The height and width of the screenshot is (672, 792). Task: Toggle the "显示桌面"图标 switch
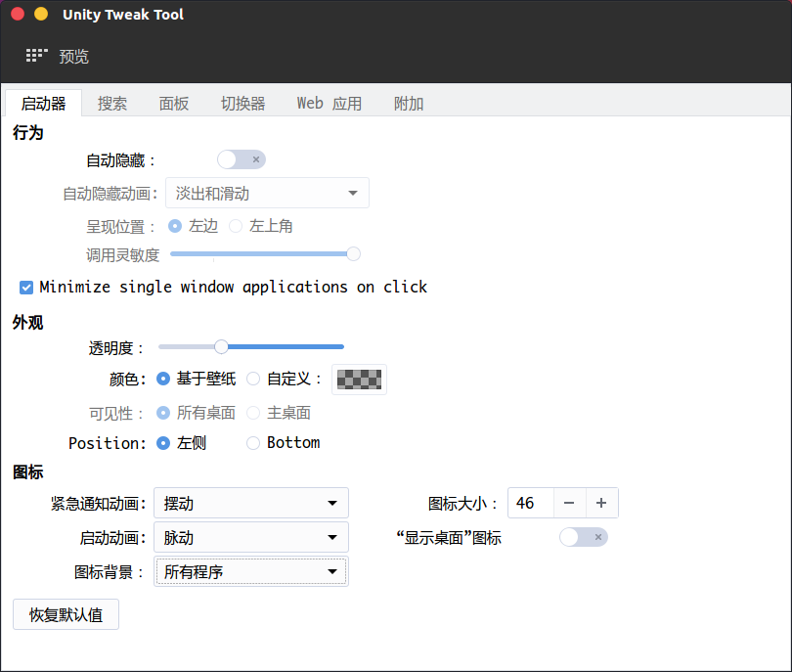coord(583,537)
